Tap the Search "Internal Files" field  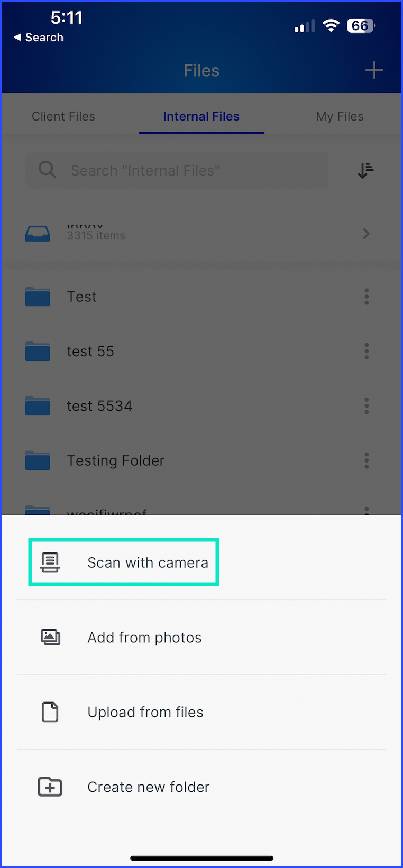177,170
